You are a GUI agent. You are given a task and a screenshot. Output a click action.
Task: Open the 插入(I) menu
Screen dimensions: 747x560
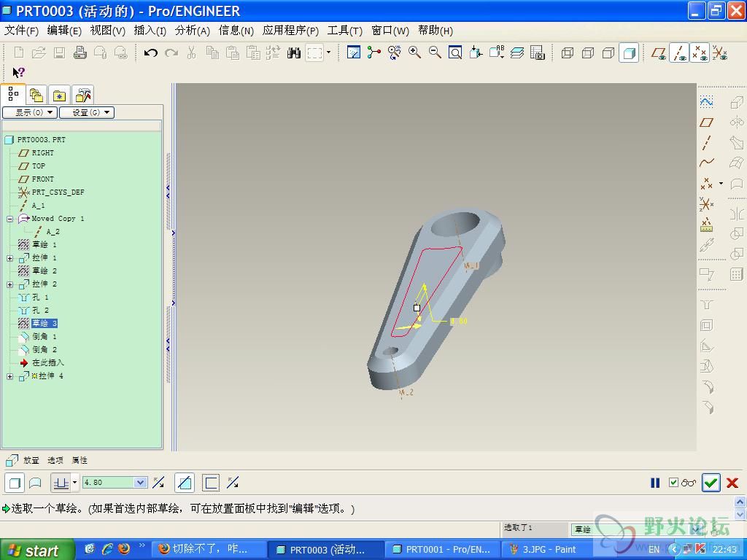pyautogui.click(x=150, y=31)
